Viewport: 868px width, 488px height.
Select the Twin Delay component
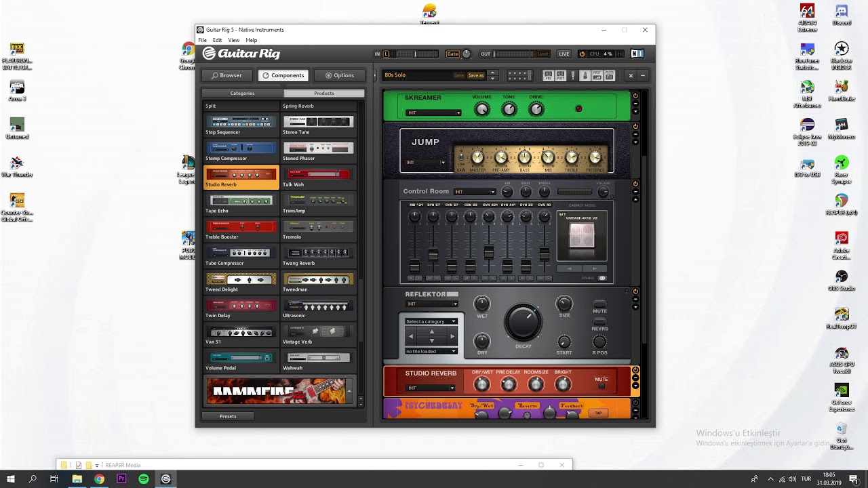pyautogui.click(x=241, y=308)
